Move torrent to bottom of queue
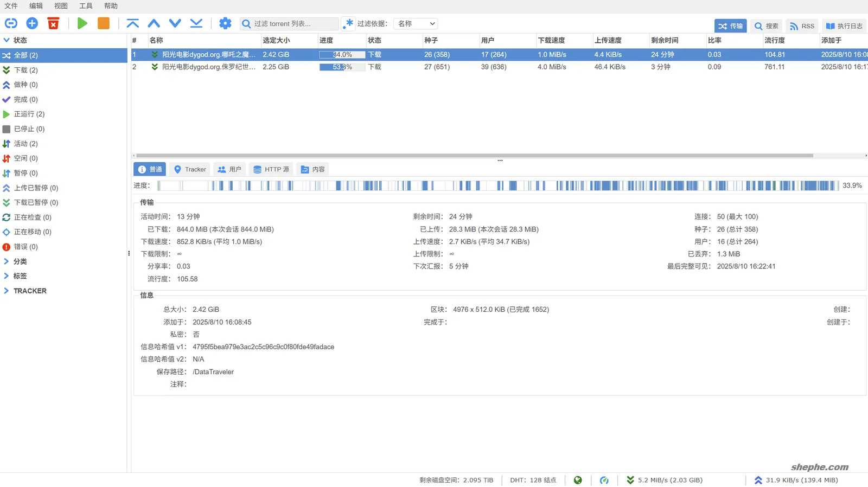The width and height of the screenshot is (868, 487). 196,23
